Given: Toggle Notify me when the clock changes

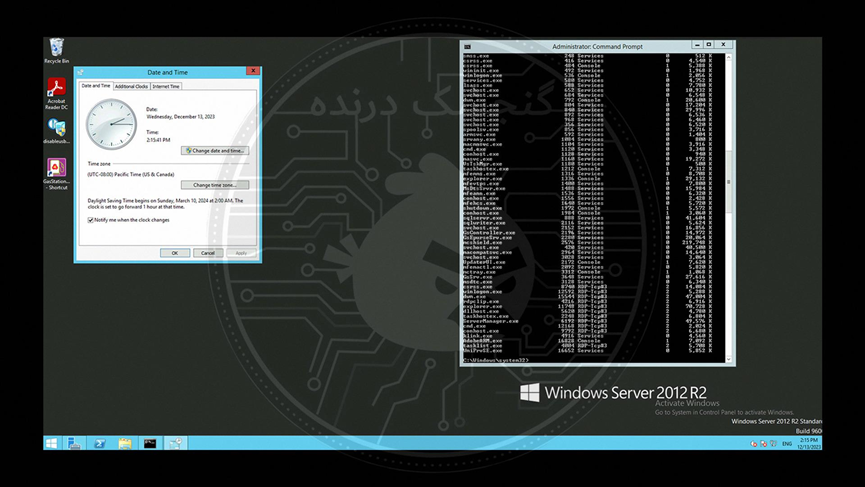Looking at the screenshot, I should coord(90,220).
